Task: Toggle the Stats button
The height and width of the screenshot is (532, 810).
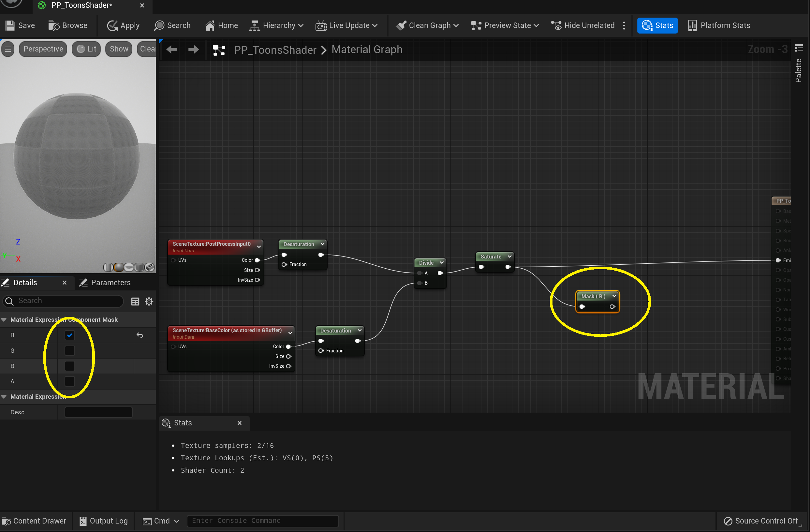Action: click(x=657, y=25)
